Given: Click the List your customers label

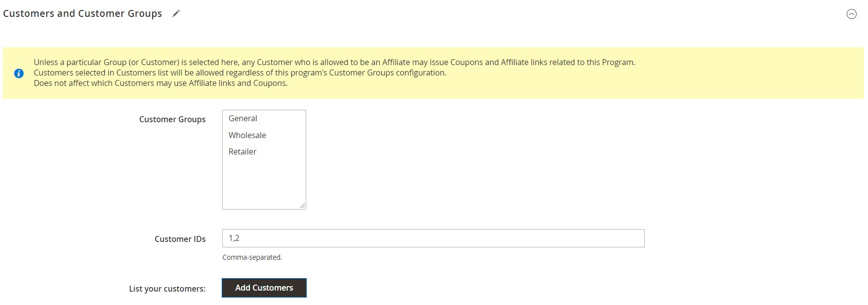Looking at the screenshot, I should coord(167,289).
